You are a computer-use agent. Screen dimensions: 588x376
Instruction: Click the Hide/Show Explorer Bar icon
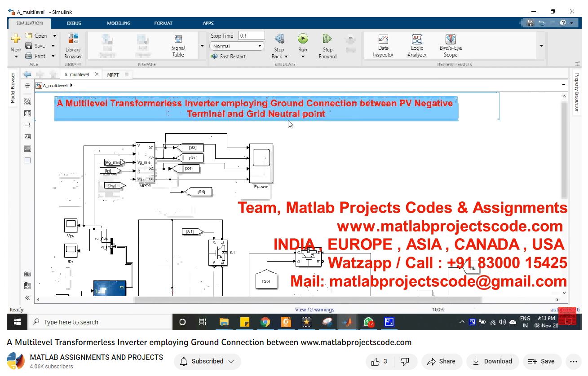click(27, 85)
